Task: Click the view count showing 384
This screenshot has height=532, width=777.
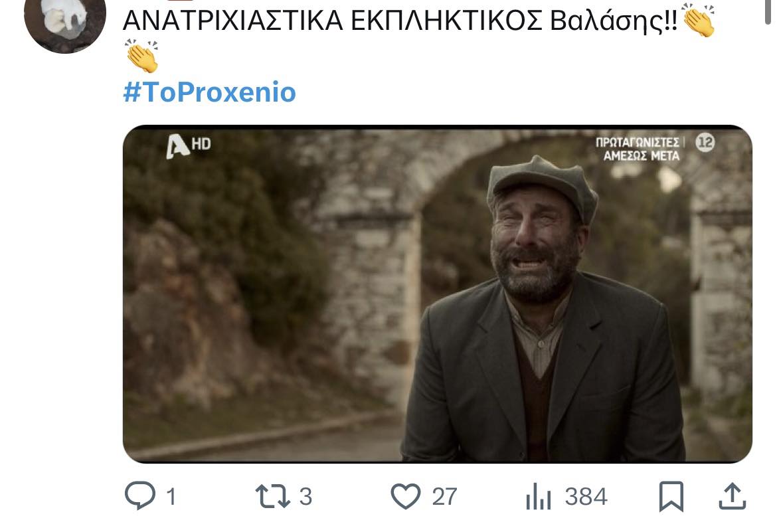Action: (586, 497)
